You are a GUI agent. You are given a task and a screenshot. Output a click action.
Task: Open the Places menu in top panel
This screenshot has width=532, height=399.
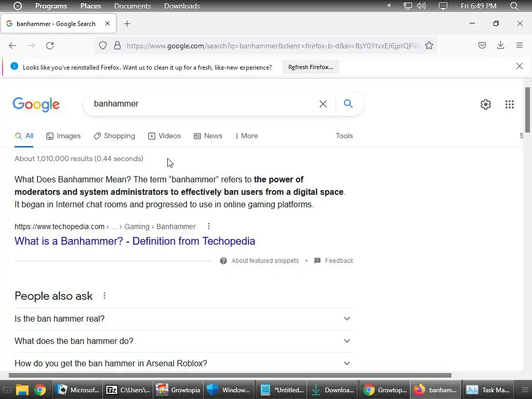point(90,6)
